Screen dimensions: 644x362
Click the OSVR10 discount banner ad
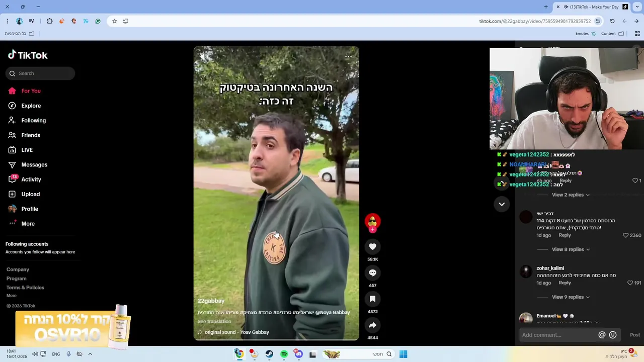point(73,328)
